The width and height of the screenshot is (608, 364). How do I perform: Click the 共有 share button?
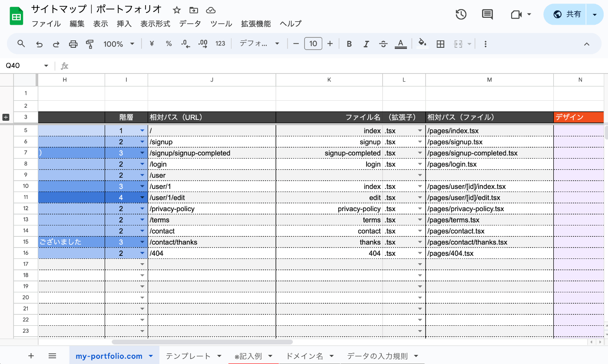tap(566, 14)
